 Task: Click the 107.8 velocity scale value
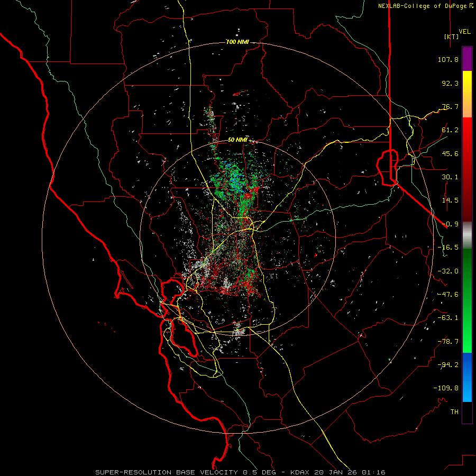tap(448, 59)
